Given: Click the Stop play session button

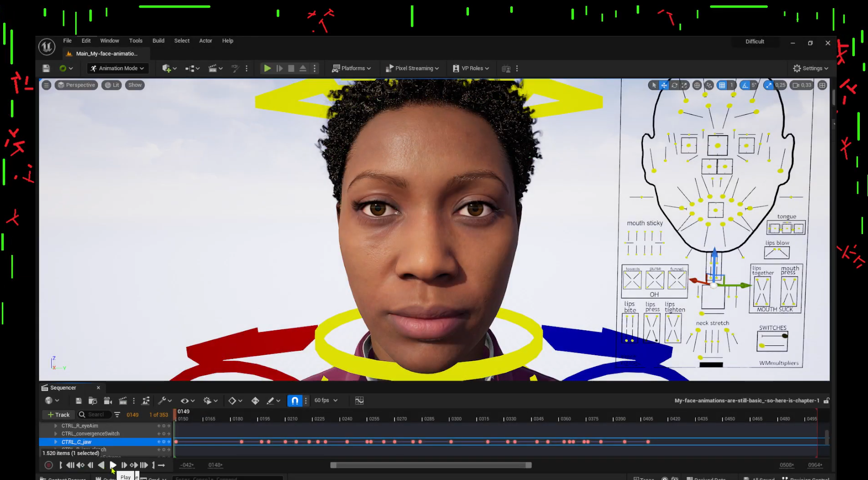Looking at the screenshot, I should [x=291, y=69].
